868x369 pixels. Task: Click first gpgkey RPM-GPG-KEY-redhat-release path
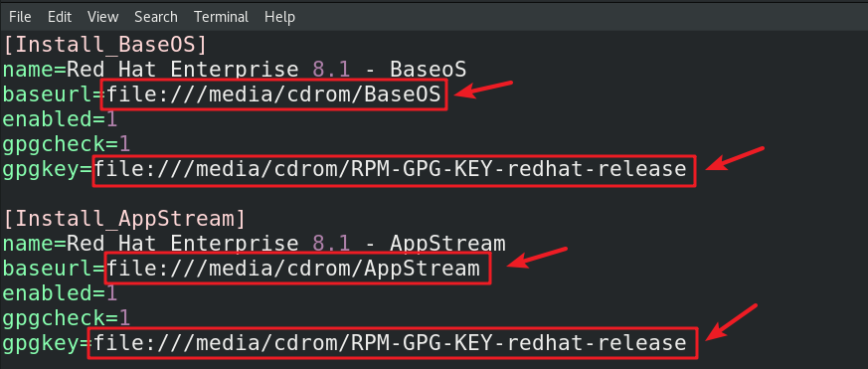[x=391, y=168]
